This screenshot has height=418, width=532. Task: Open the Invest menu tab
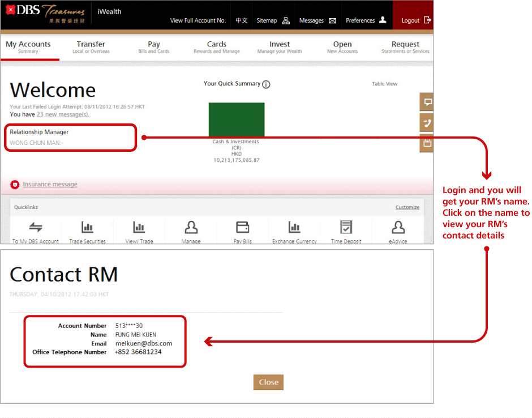pos(280,47)
